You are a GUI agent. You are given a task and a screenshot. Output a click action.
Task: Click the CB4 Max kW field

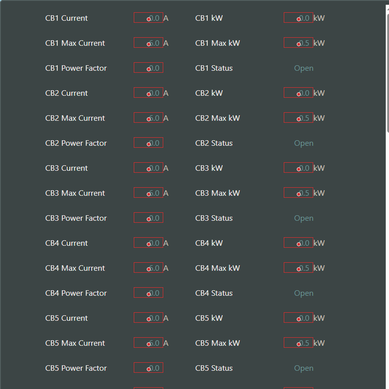point(298,268)
